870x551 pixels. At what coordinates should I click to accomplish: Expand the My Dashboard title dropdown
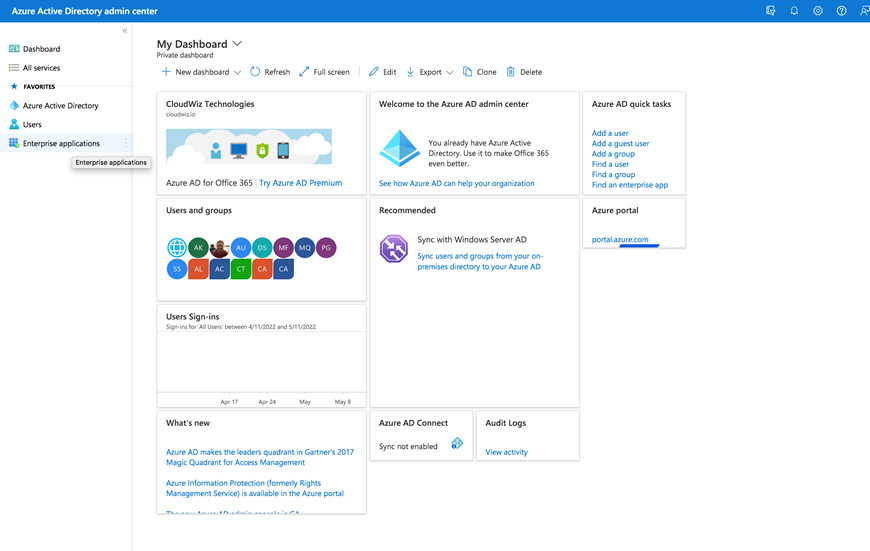237,44
